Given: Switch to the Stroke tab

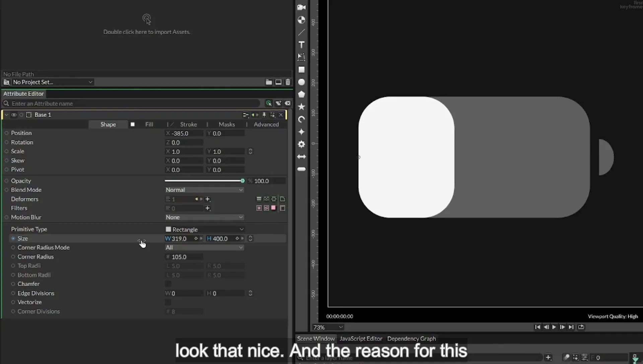Looking at the screenshot, I should pos(189,124).
